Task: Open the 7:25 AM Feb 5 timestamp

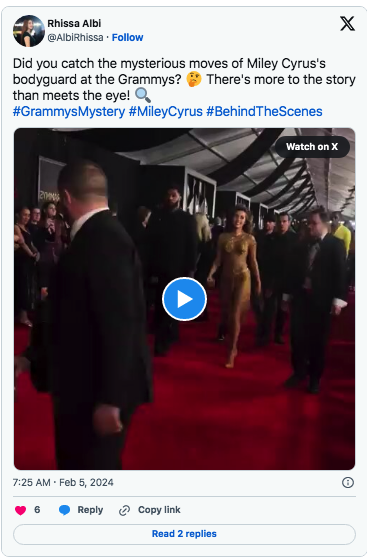Action: click(63, 483)
